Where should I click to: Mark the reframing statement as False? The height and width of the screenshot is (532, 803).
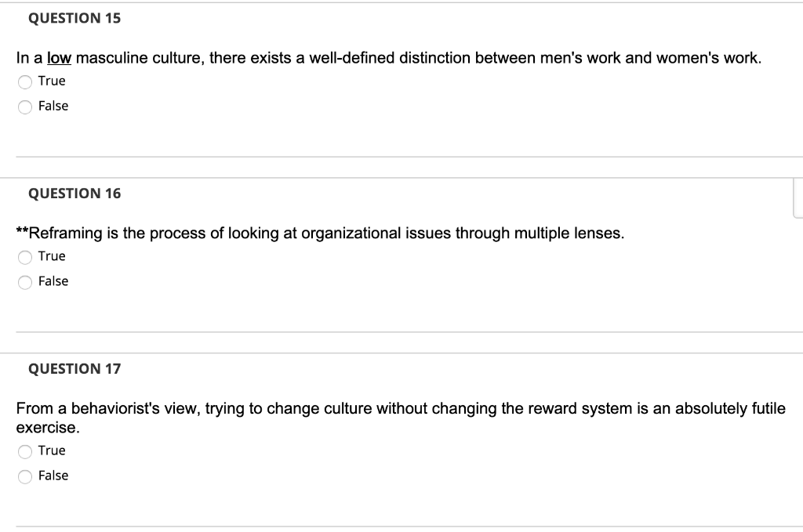(x=25, y=281)
